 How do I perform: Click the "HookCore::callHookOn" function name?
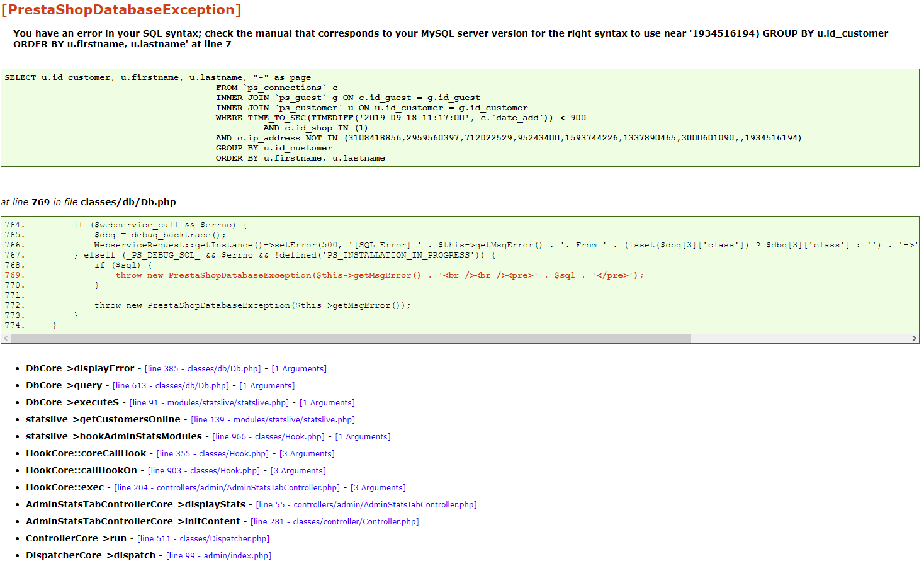coord(81,470)
